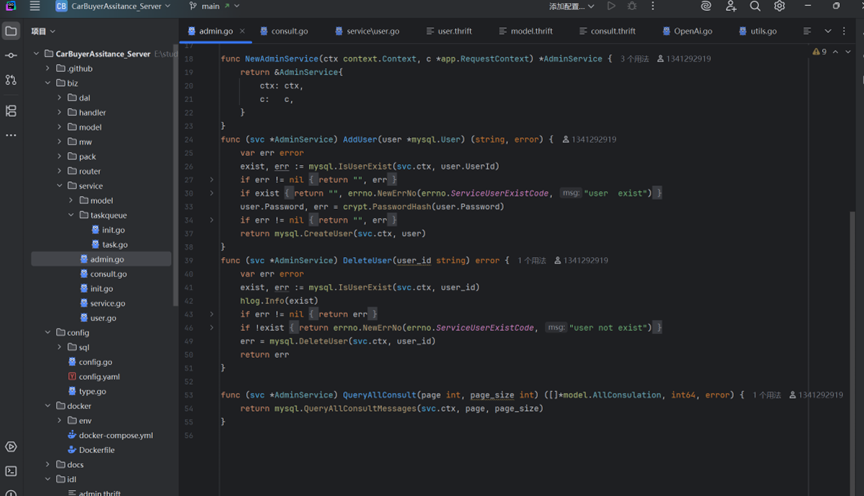Open config.yaml in the project tree

[94, 376]
